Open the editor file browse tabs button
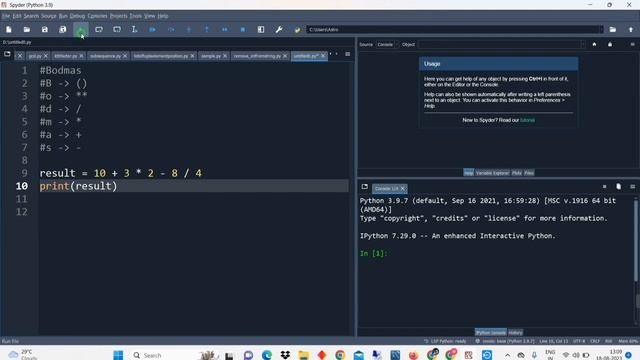The width and height of the screenshot is (640, 360). 7,54
